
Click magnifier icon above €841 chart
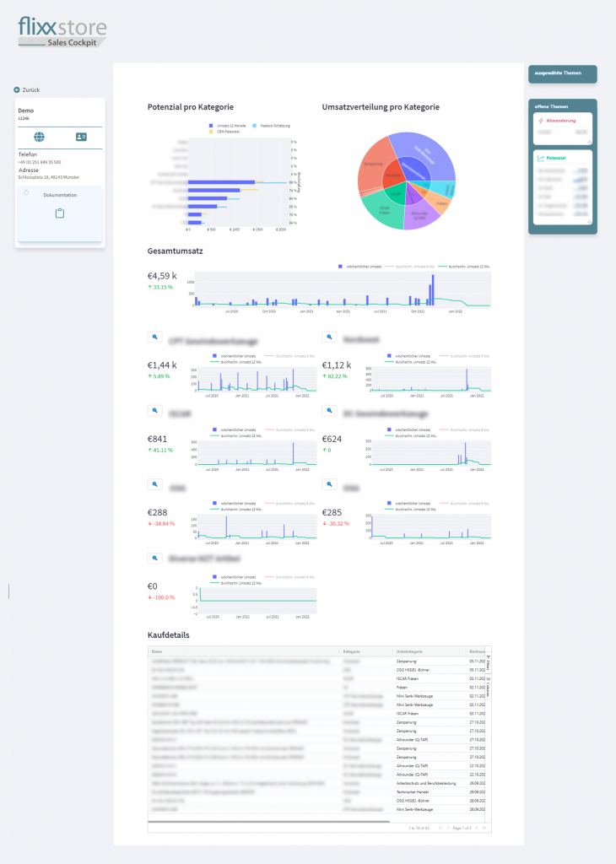[x=155, y=411]
